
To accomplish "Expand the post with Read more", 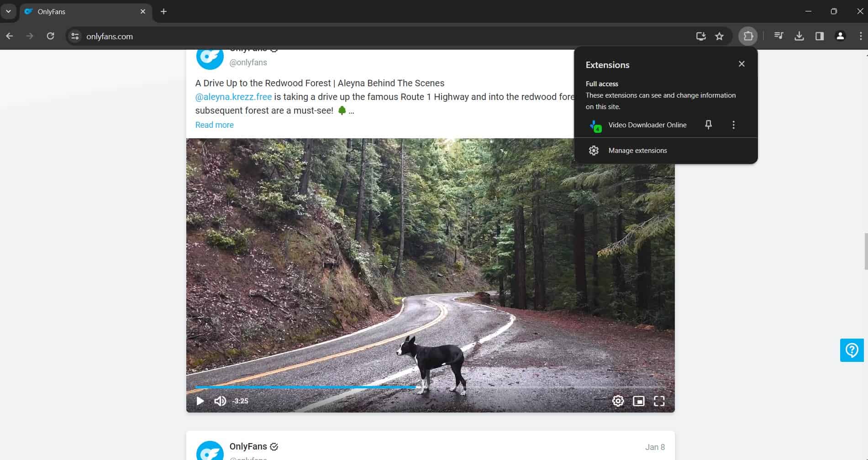I will pyautogui.click(x=214, y=125).
